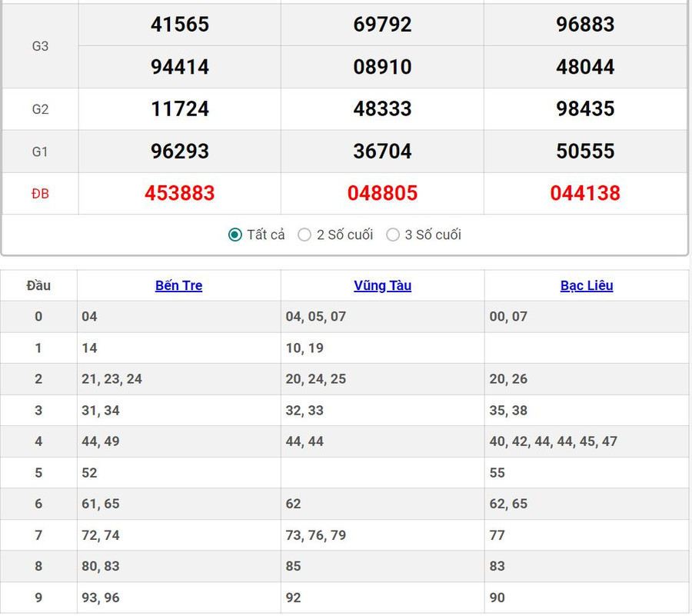The height and width of the screenshot is (616, 692).
Task: Click special prize number 453883
Action: (x=179, y=193)
